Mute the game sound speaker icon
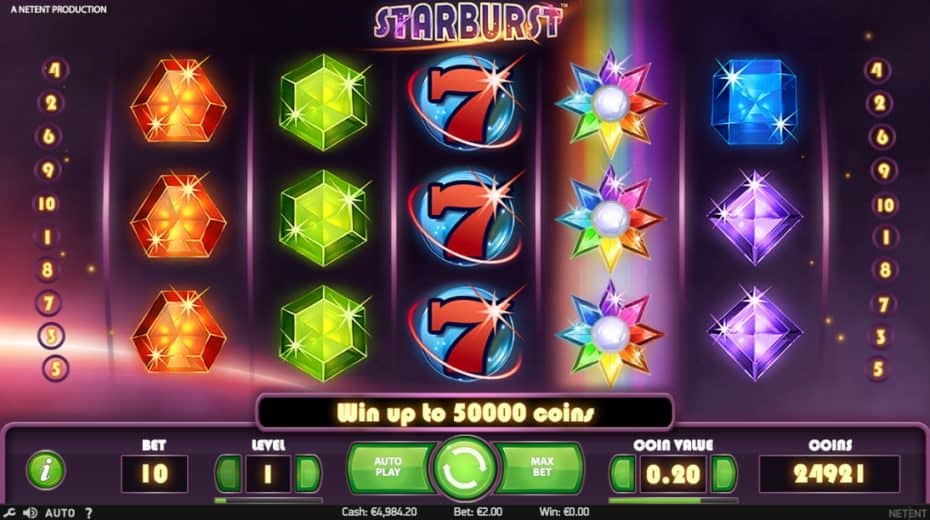Screen dimensions: 930x520 [x=30, y=513]
